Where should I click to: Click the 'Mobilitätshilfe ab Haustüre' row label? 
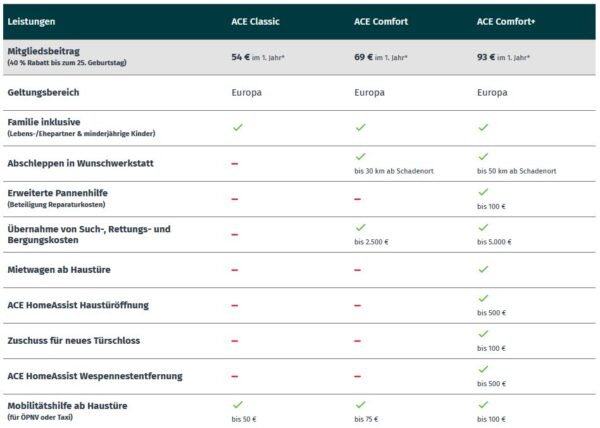67,406
